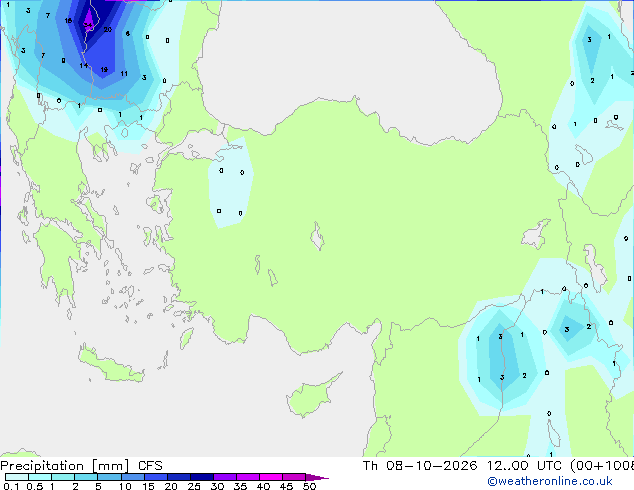Select the 2–5 mm legend color swatch
Screen dimensions: 634x490
coord(86,477)
